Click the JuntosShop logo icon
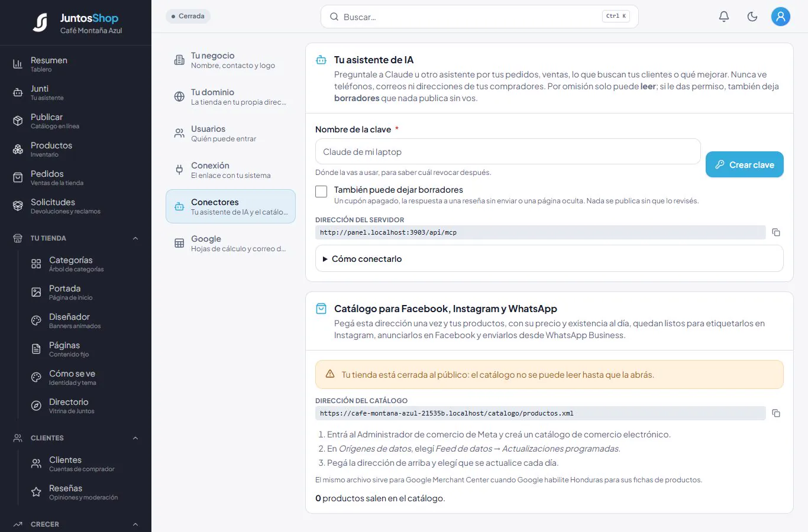Screen dimensions: 808x532 pyautogui.click(x=40, y=22)
